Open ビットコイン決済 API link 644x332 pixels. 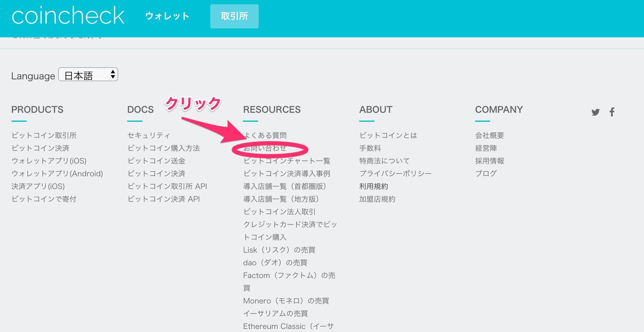164,199
